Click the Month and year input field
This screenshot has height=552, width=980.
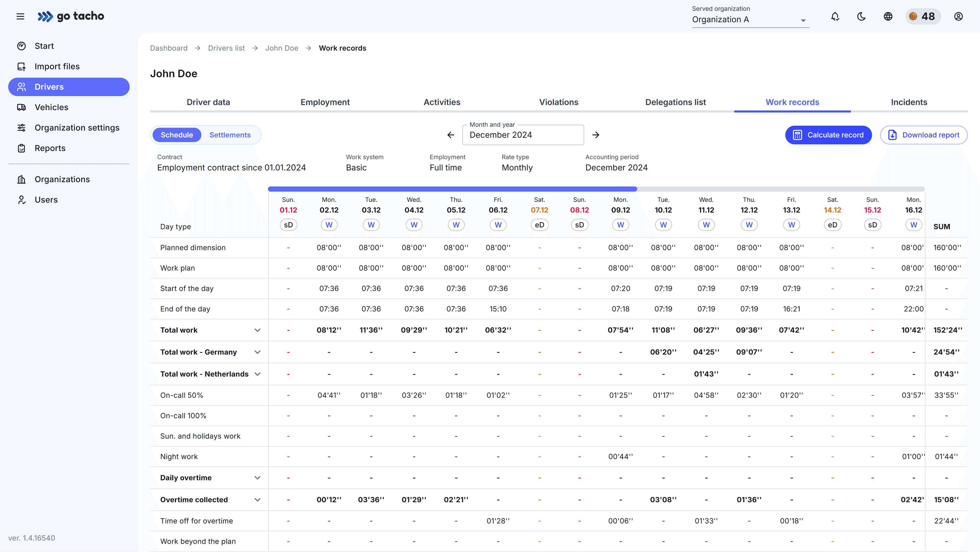523,135
